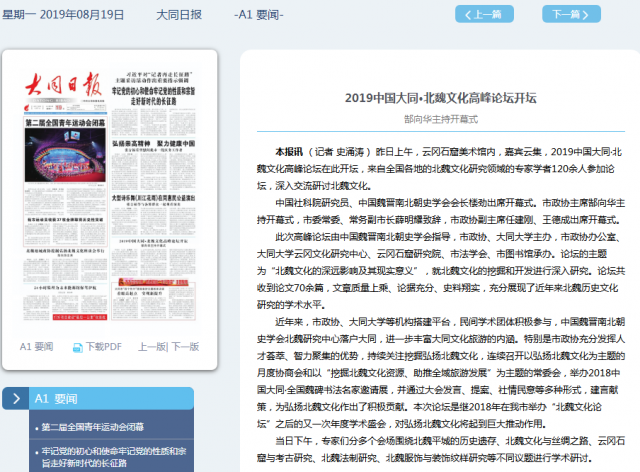Click subtitle 郜向华主持开幕式

point(441,119)
